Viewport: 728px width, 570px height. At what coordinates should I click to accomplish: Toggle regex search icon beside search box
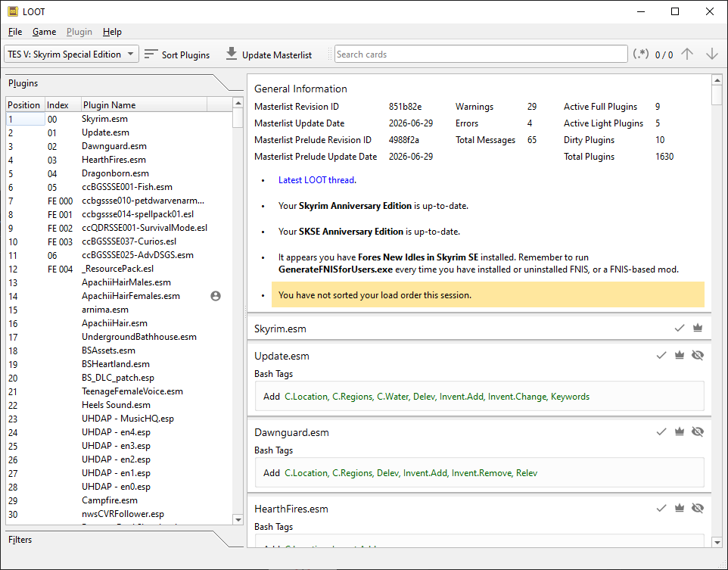point(641,55)
